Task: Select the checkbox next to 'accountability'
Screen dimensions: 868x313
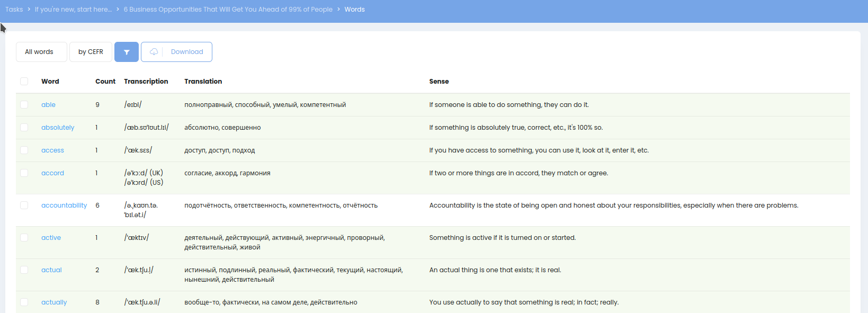Action: pos(24,205)
